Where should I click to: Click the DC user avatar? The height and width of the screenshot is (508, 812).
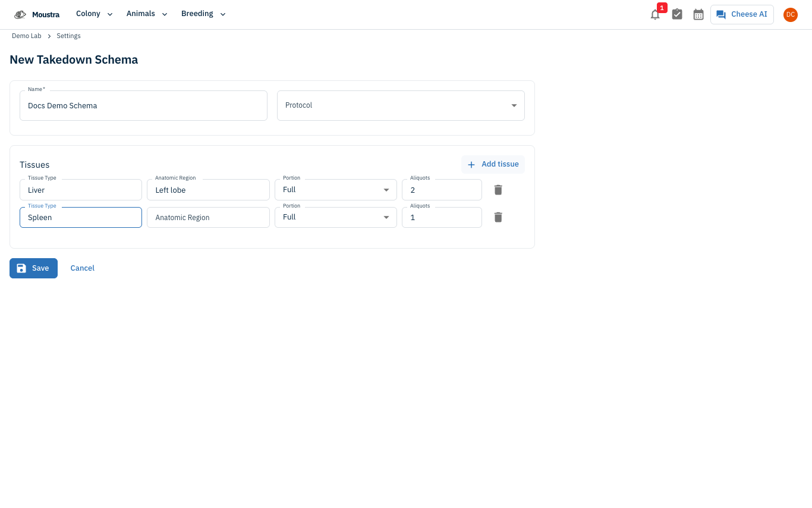pyautogui.click(x=790, y=15)
